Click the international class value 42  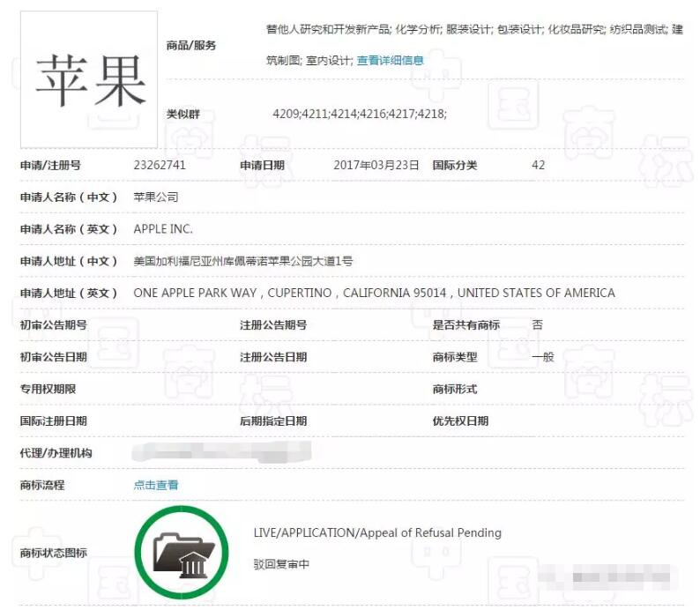pyautogui.click(x=538, y=165)
